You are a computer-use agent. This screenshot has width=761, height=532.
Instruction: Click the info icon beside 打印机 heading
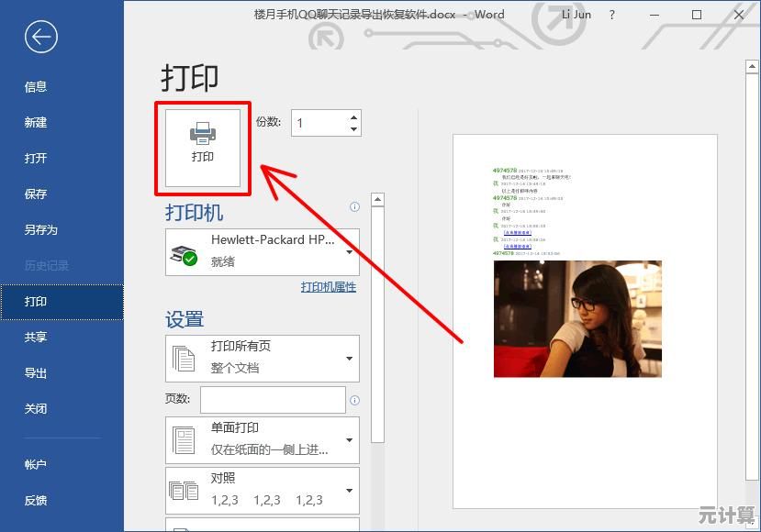click(x=355, y=208)
